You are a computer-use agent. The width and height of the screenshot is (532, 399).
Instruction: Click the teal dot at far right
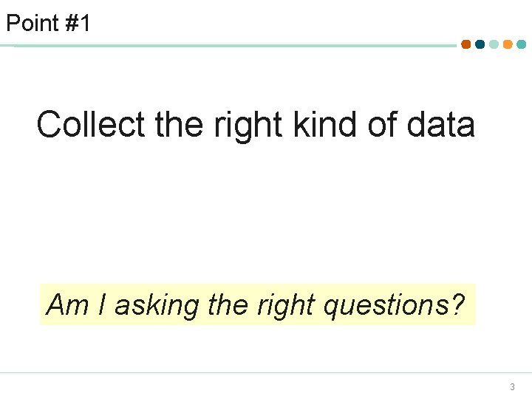pyautogui.click(x=522, y=44)
